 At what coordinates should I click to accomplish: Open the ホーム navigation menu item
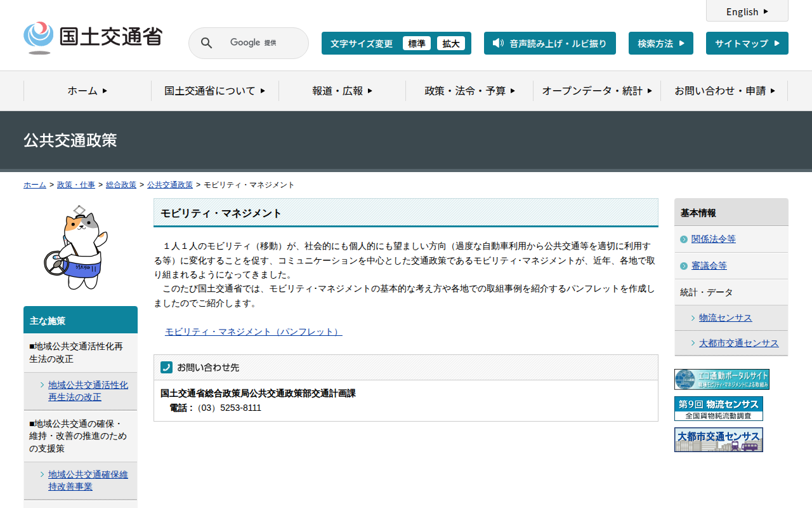(87, 91)
